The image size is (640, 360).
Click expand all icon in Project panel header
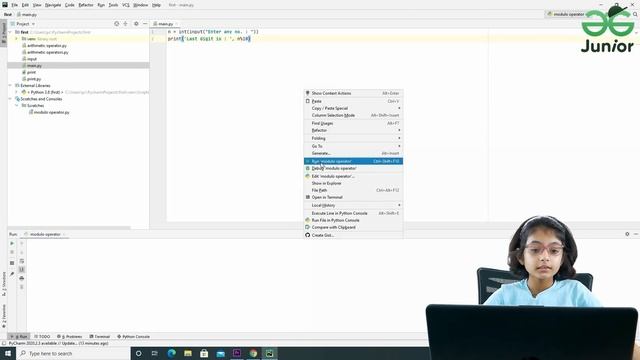tap(126, 24)
